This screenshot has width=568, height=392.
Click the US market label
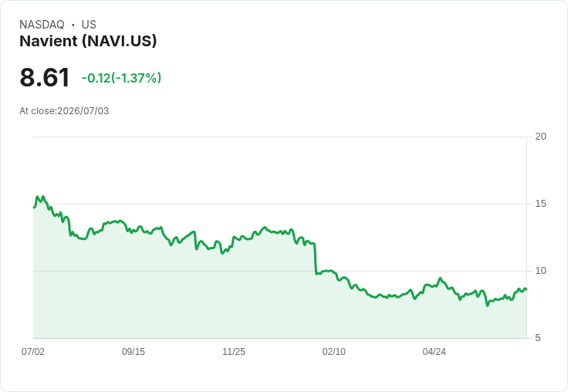click(89, 25)
